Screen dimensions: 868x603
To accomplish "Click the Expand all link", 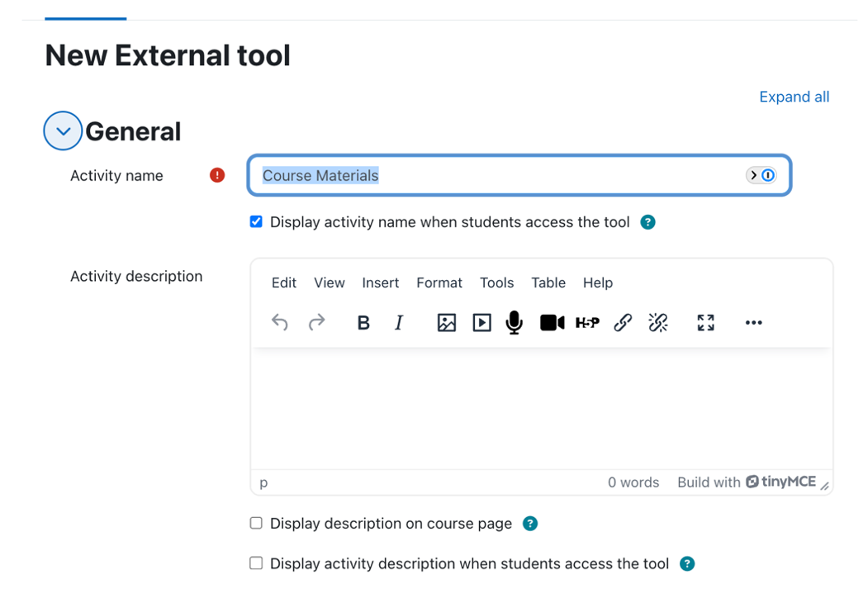I will [794, 97].
